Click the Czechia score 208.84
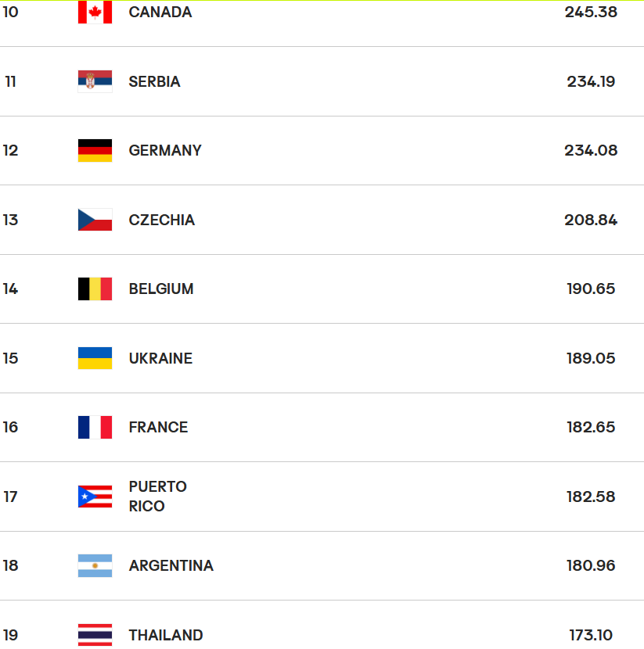 591,220
